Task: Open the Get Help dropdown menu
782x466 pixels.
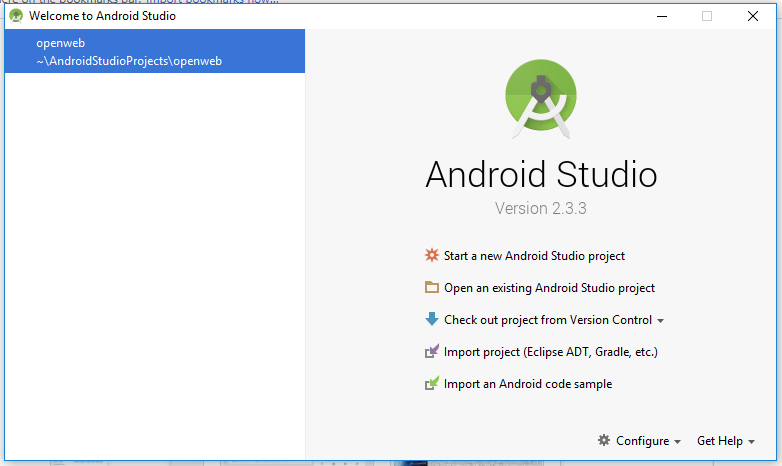Action: 726,441
